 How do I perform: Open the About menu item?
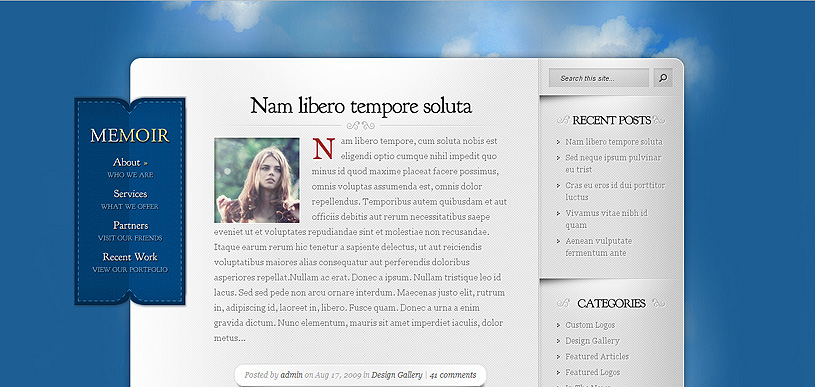click(x=127, y=162)
